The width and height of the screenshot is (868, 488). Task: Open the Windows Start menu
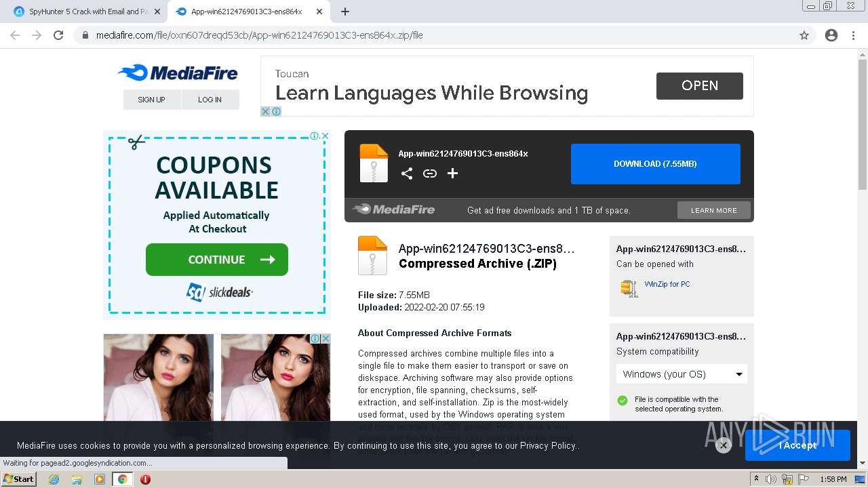tap(18, 479)
